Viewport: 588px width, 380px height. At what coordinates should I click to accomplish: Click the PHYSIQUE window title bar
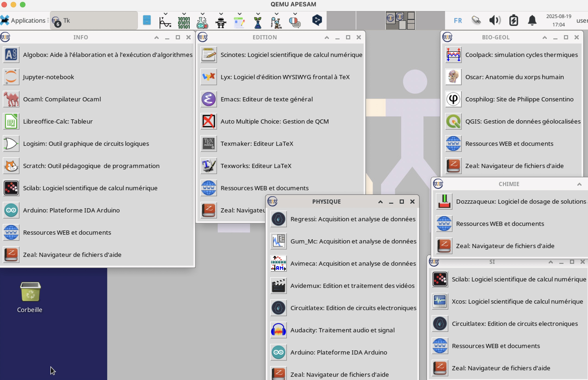click(326, 202)
